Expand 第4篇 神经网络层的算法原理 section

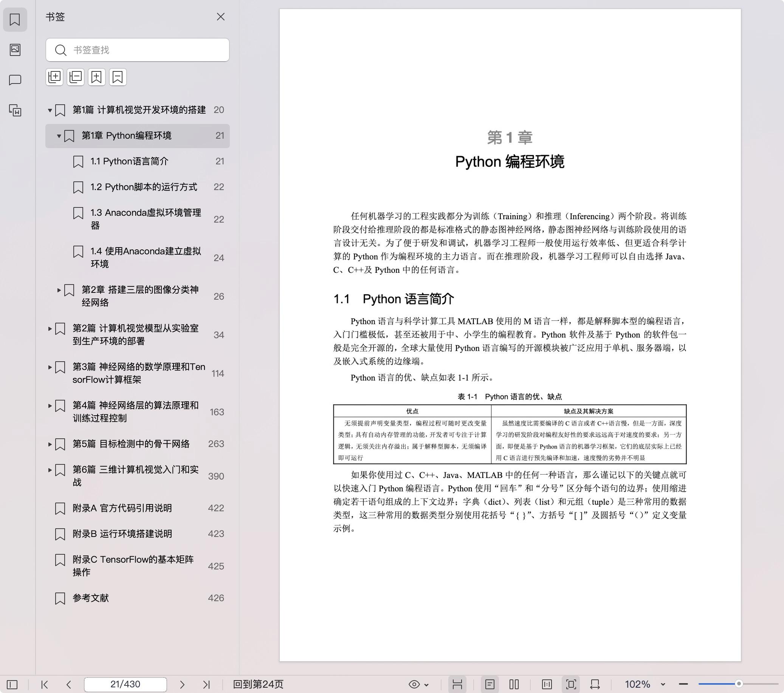[x=50, y=406]
